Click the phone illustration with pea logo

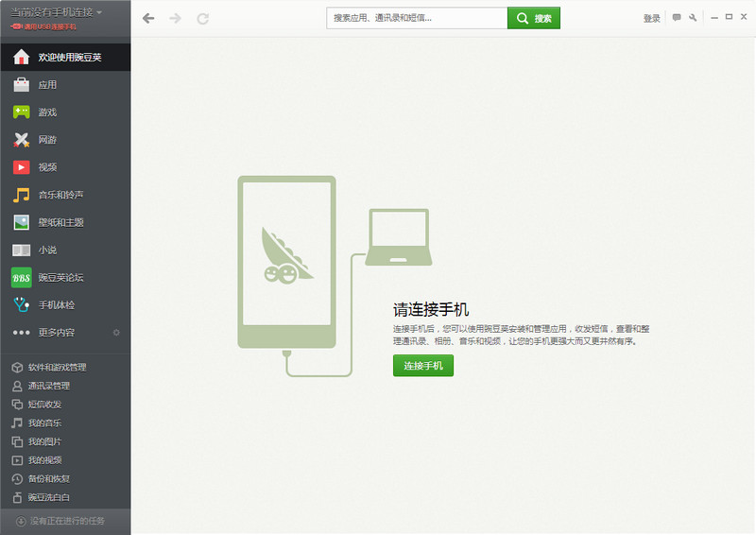tap(287, 262)
